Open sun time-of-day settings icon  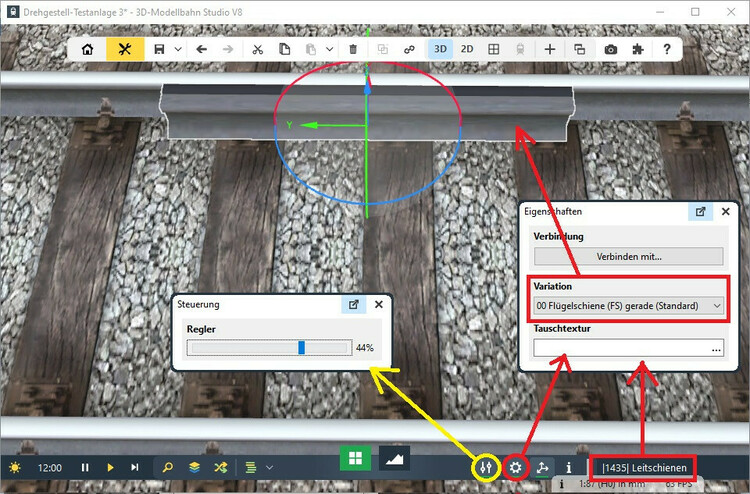point(15,467)
